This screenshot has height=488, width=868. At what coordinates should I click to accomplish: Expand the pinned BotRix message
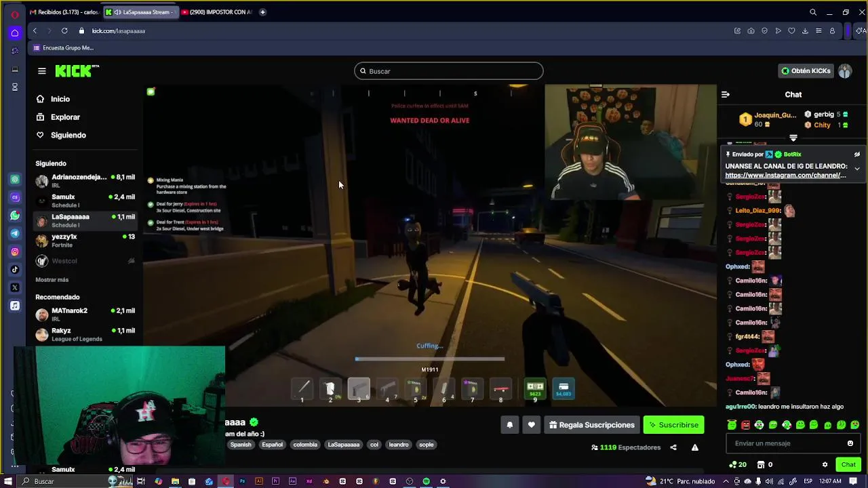(x=857, y=168)
